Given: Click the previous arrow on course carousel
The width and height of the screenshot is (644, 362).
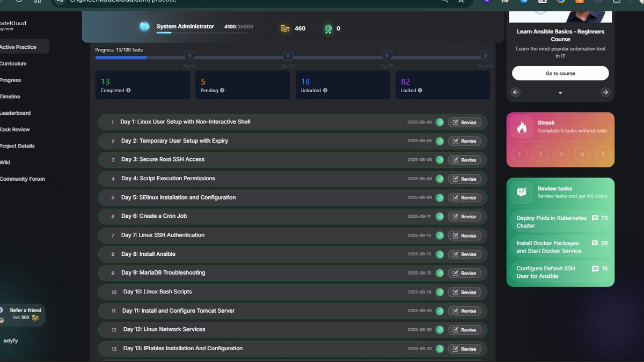Looking at the screenshot, I should click(x=516, y=92).
